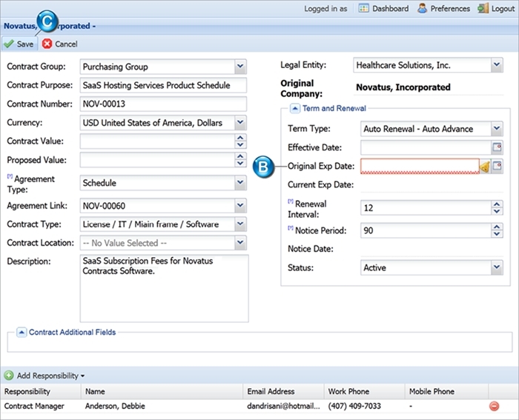The width and height of the screenshot is (519, 420).
Task: Click the Logout door icon
Action: coord(483,8)
